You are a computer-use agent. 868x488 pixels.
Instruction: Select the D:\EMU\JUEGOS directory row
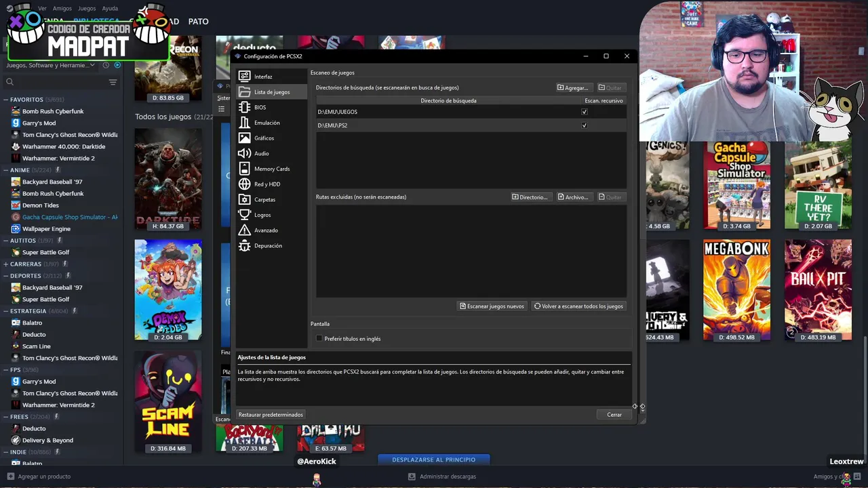(x=471, y=112)
